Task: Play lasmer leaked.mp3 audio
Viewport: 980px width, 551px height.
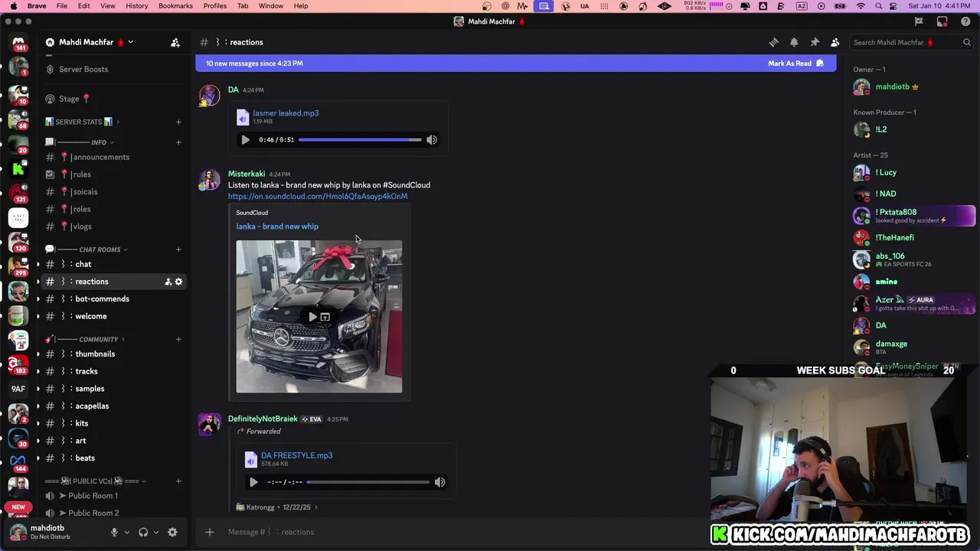Action: point(245,140)
